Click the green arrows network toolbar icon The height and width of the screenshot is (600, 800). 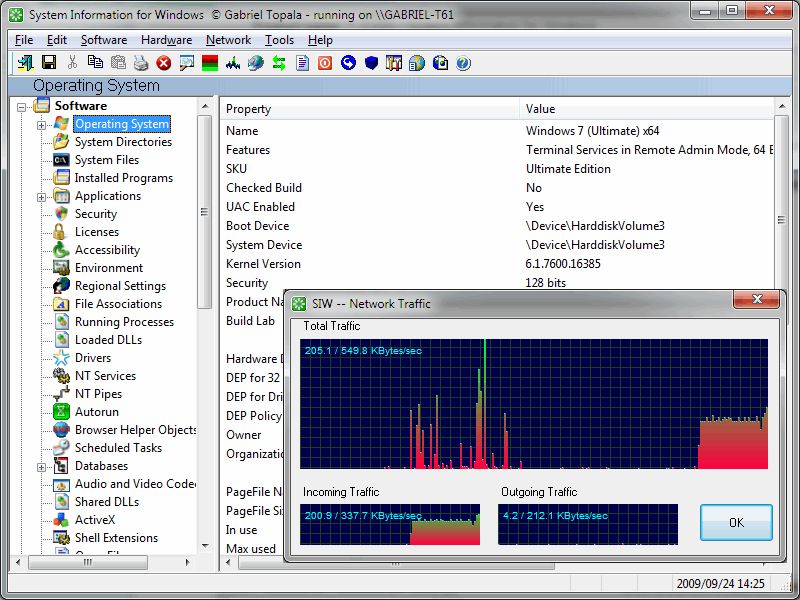[x=279, y=63]
